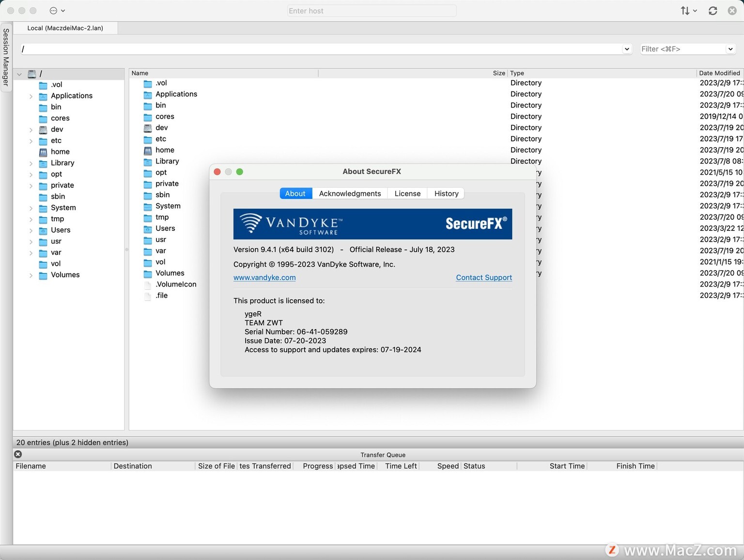This screenshot has height=560, width=744.
Task: Click the home icon in the file list
Action: pos(148,151)
